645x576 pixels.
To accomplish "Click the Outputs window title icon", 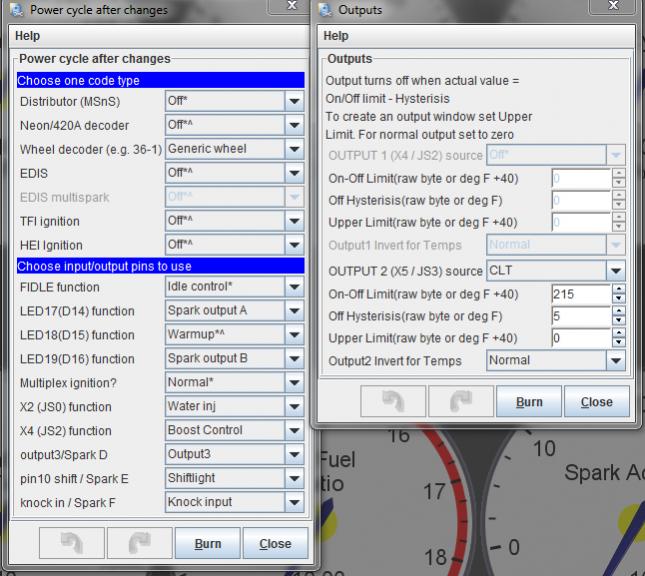I will tap(326, 10).
